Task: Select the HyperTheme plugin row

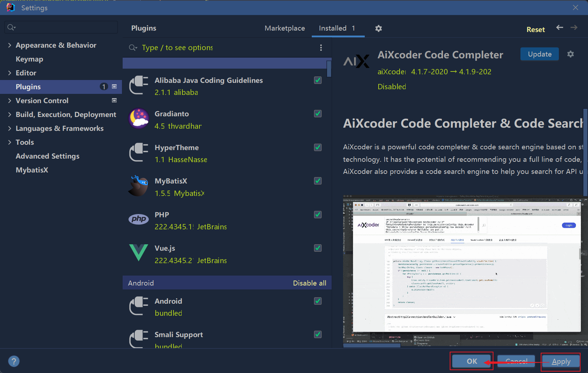Action: point(227,153)
